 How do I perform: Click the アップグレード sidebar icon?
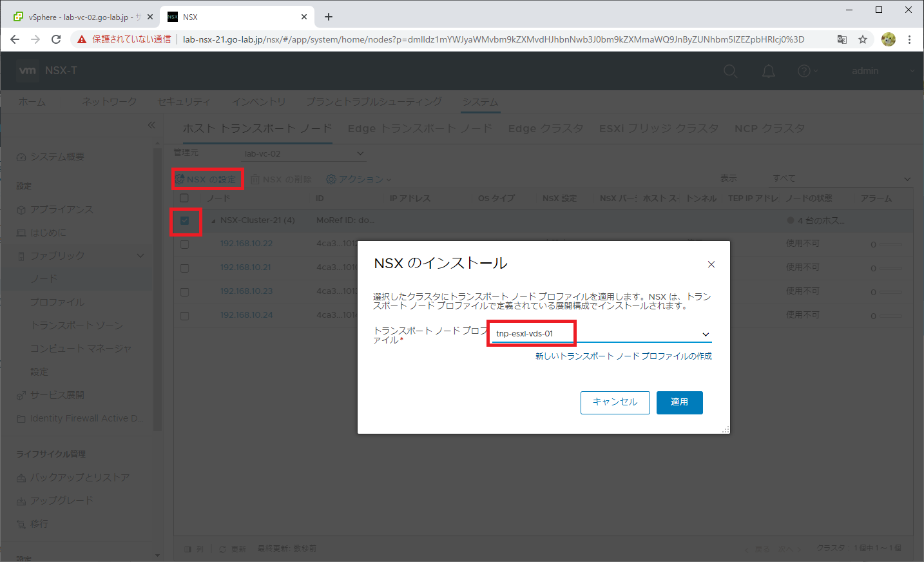(x=21, y=501)
